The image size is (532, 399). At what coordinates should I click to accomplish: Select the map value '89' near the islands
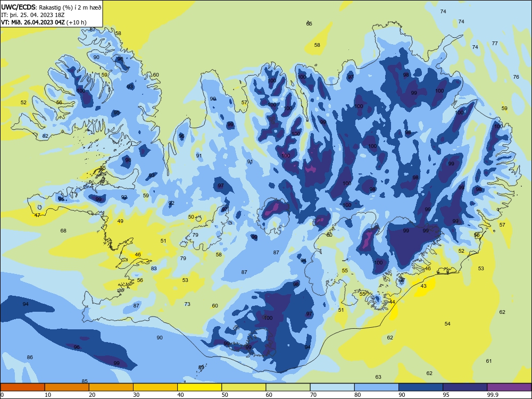click(201, 368)
